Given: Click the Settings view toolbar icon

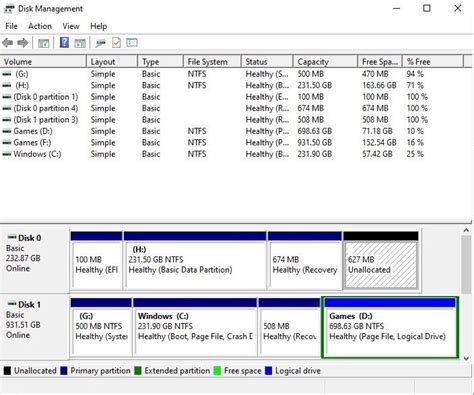Looking at the screenshot, I should (x=132, y=43).
